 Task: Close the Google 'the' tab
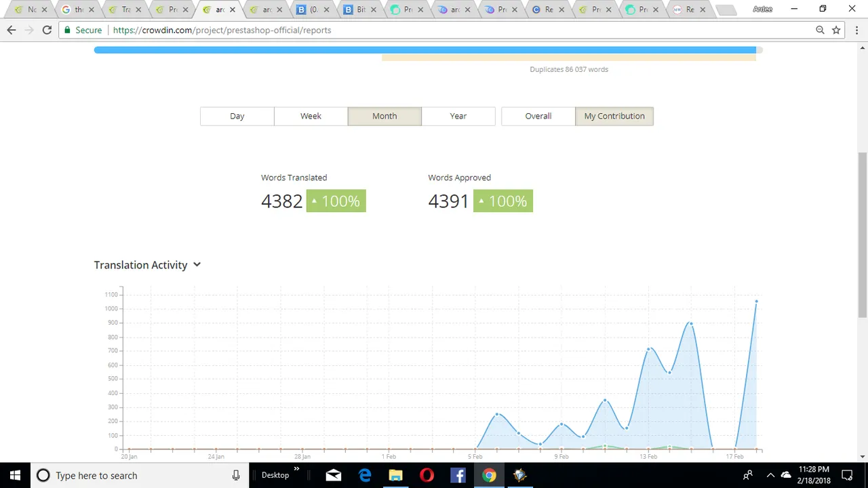(91, 10)
